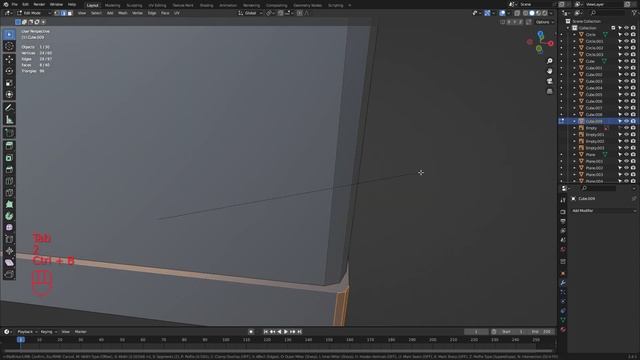640x360 pixels.
Task: Open the Modifier properties wrench tab
Action: [563, 283]
